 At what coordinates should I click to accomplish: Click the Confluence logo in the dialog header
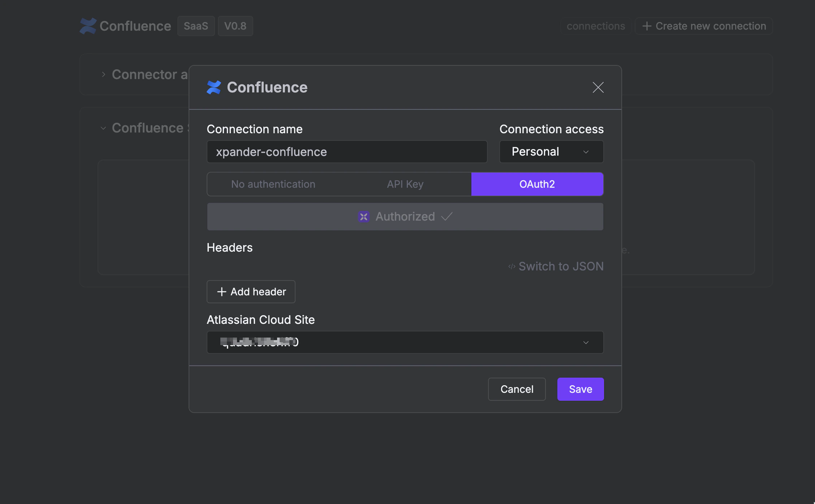click(x=214, y=87)
